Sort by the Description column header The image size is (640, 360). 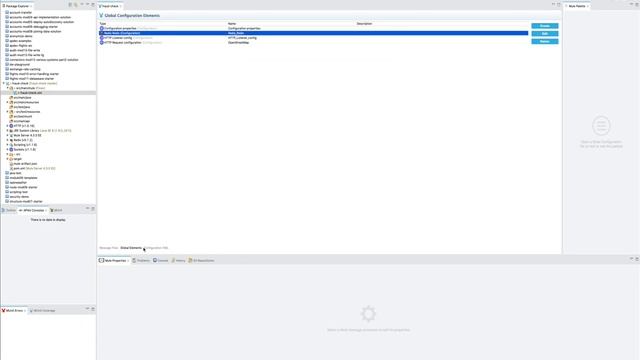click(x=364, y=24)
